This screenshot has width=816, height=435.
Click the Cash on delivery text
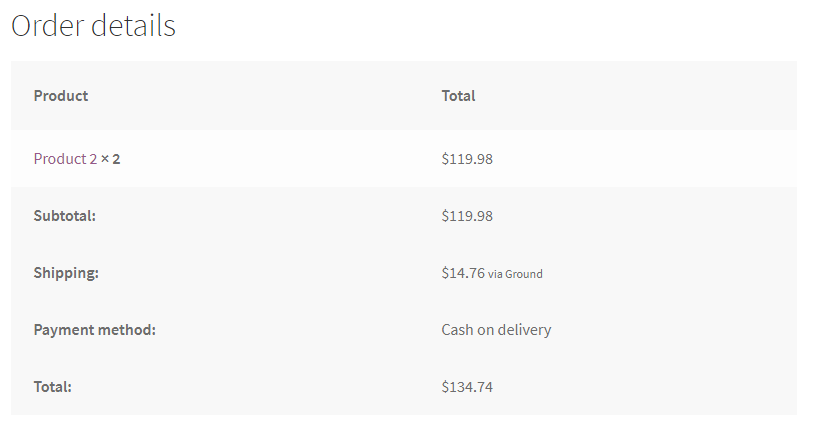pyautogui.click(x=496, y=329)
